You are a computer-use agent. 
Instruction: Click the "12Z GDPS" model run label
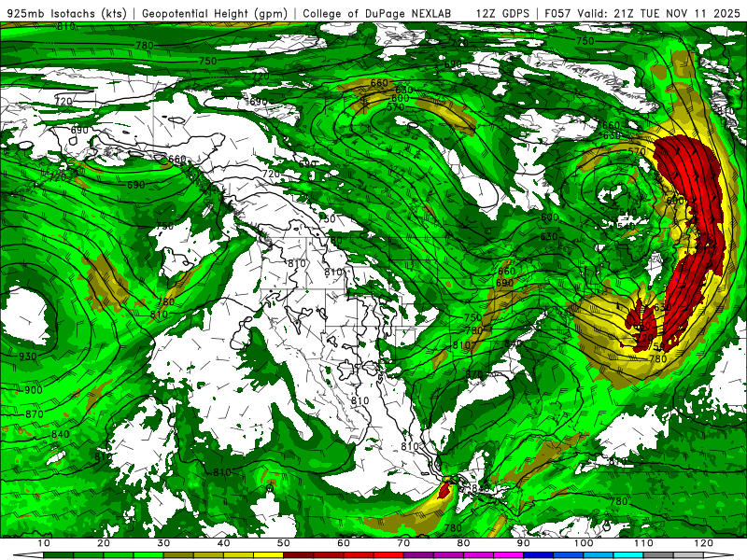502,14
